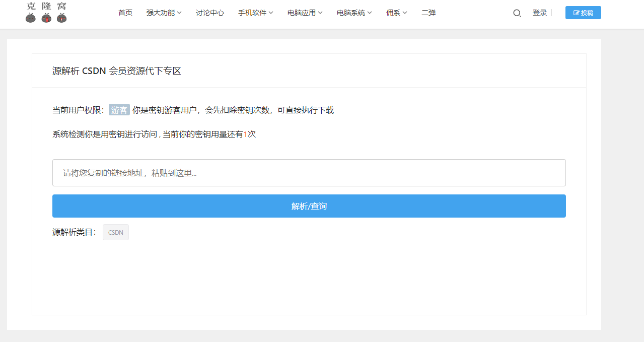Image resolution: width=644 pixels, height=342 pixels.
Task: Click the 解析/查询 button
Action: (x=309, y=206)
